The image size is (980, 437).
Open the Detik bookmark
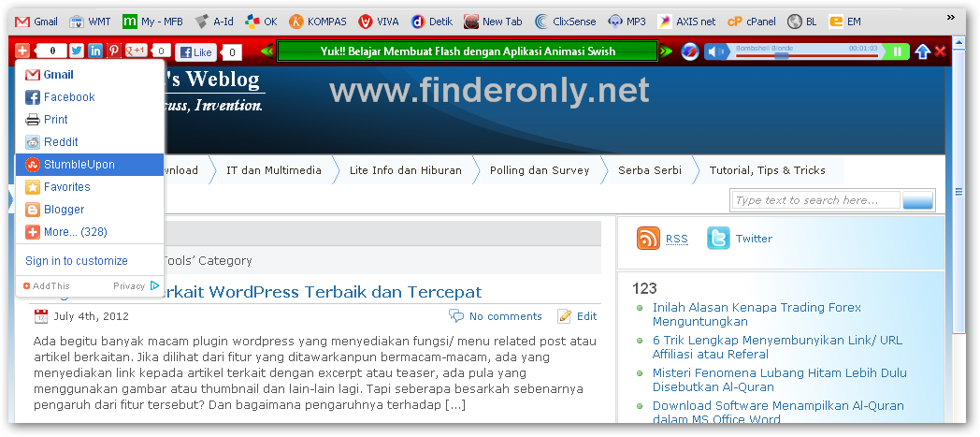point(432,22)
